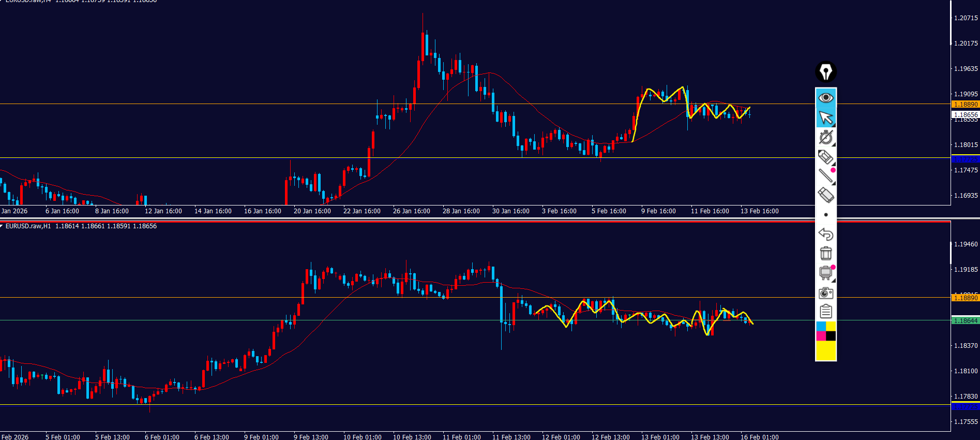Click the large yellow current color box
This screenshot has width=980, height=440.
tap(825, 350)
